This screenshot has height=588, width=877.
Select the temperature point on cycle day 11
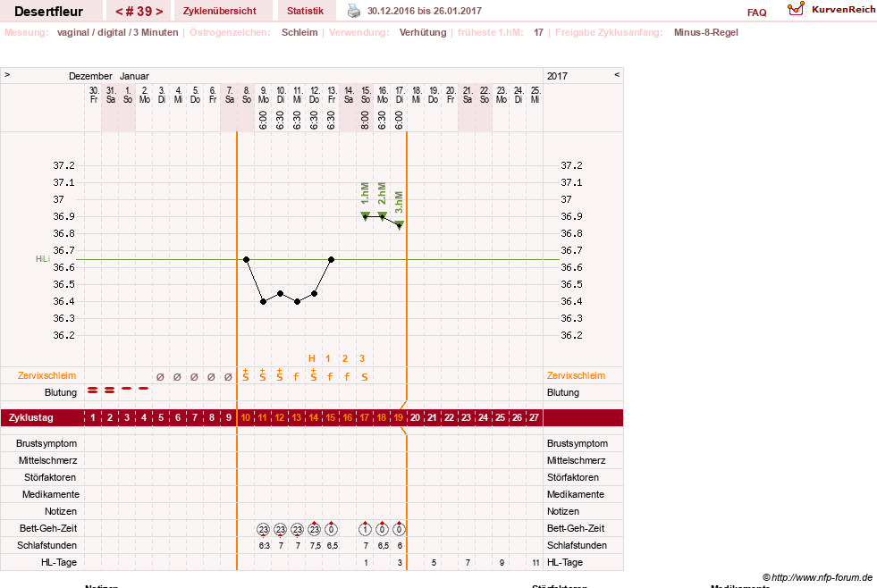click(264, 302)
